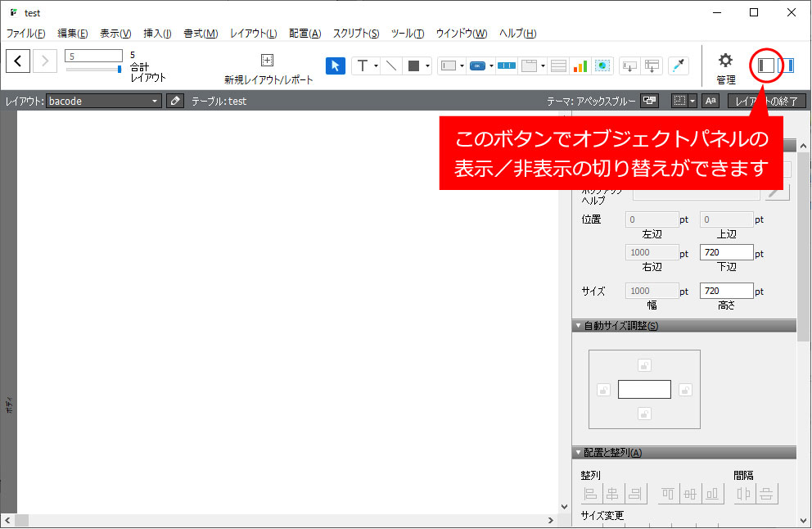Select the Line tool

pyautogui.click(x=391, y=66)
